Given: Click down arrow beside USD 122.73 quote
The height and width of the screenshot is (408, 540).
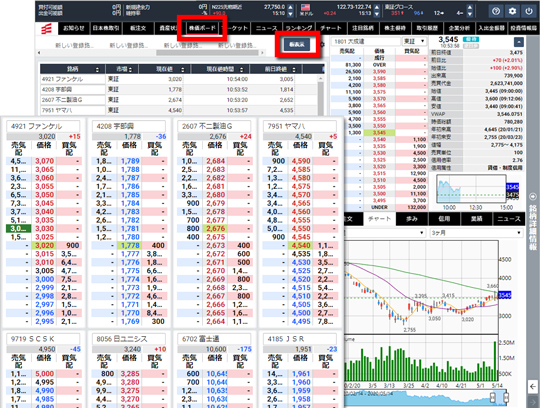Looking at the screenshot, I should [x=377, y=14].
